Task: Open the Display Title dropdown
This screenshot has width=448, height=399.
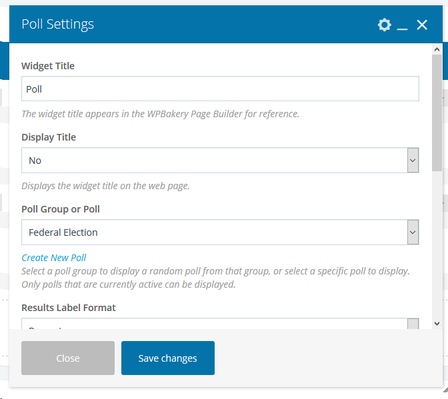Action: [x=220, y=160]
